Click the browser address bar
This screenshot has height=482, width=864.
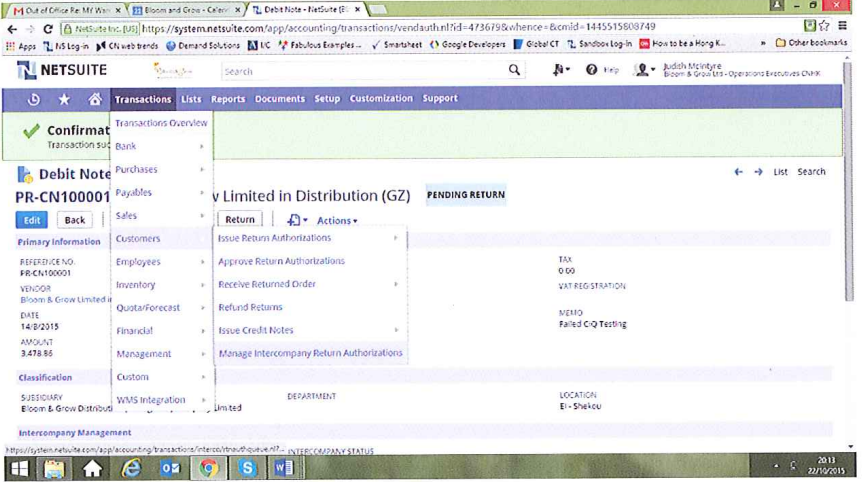(430, 27)
